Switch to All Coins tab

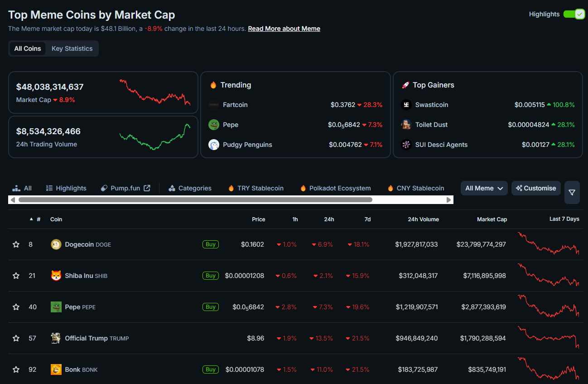[28, 49]
